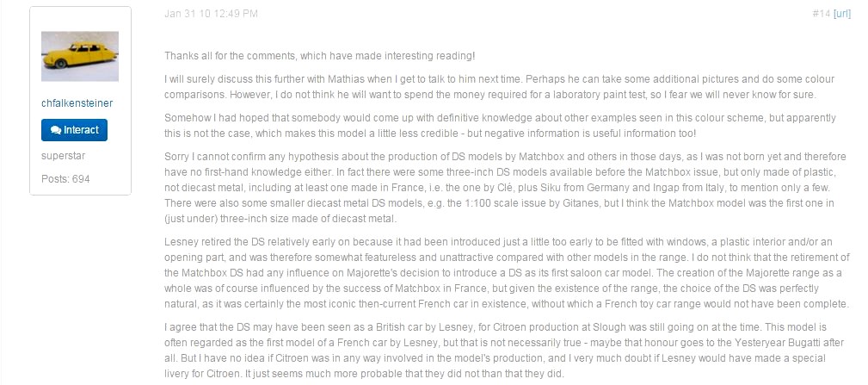Click the #14 post number
Image resolution: width=868 pixels, height=385 pixels.
point(821,14)
